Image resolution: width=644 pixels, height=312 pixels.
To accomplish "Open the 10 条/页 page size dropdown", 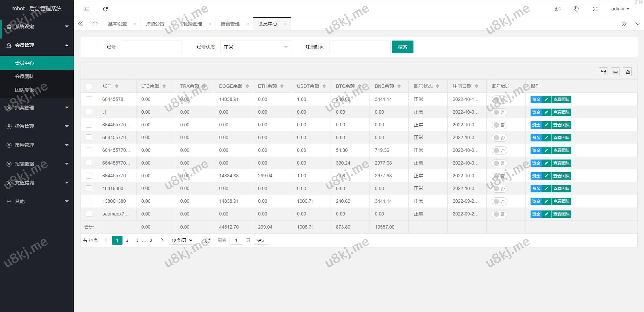I will click(x=181, y=240).
